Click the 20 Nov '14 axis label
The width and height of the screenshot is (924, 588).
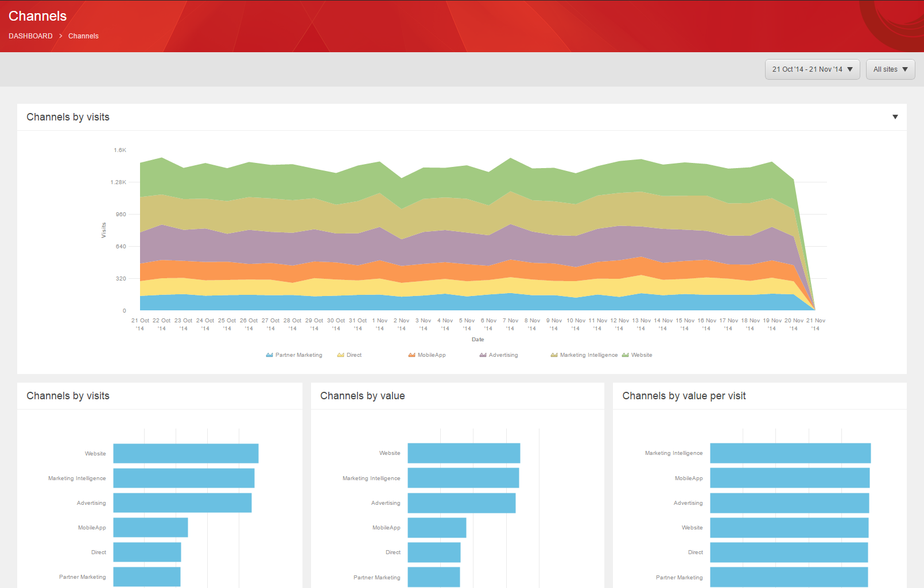pyautogui.click(x=794, y=325)
